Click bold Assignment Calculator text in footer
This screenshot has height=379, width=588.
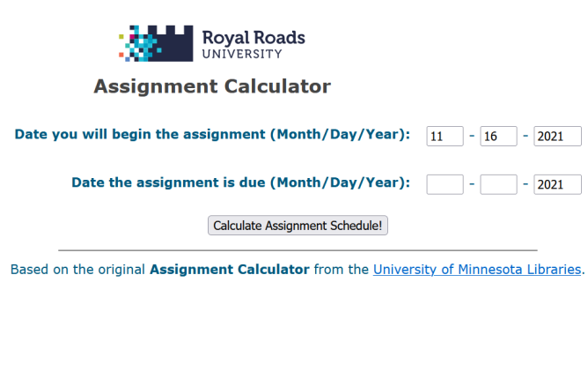tap(230, 270)
